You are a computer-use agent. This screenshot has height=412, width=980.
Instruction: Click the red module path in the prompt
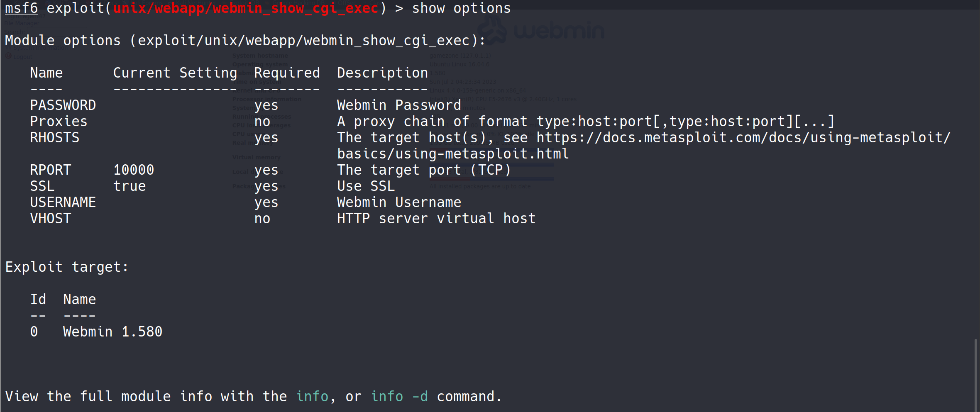pos(246,8)
